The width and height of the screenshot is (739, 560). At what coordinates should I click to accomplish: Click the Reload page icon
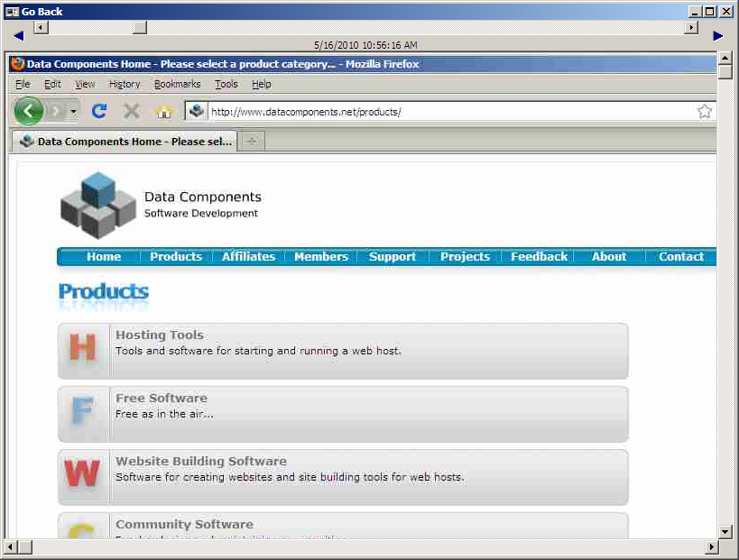(x=100, y=111)
